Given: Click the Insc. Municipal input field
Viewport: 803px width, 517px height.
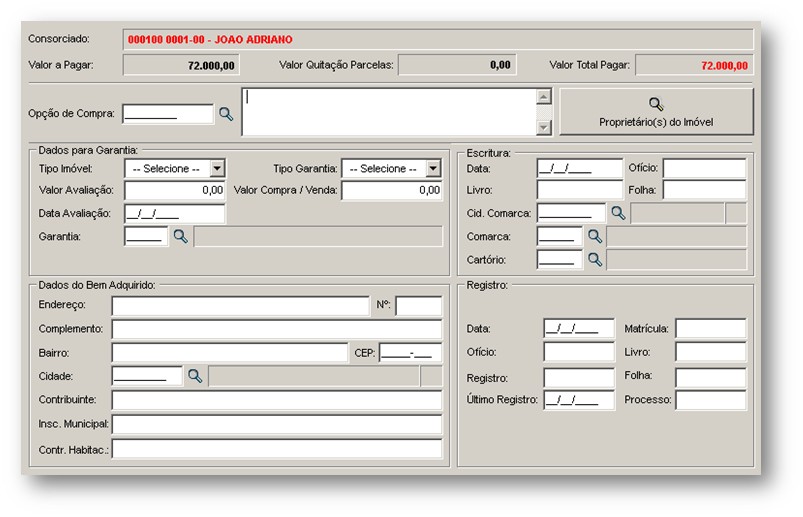Looking at the screenshot, I should point(277,424).
